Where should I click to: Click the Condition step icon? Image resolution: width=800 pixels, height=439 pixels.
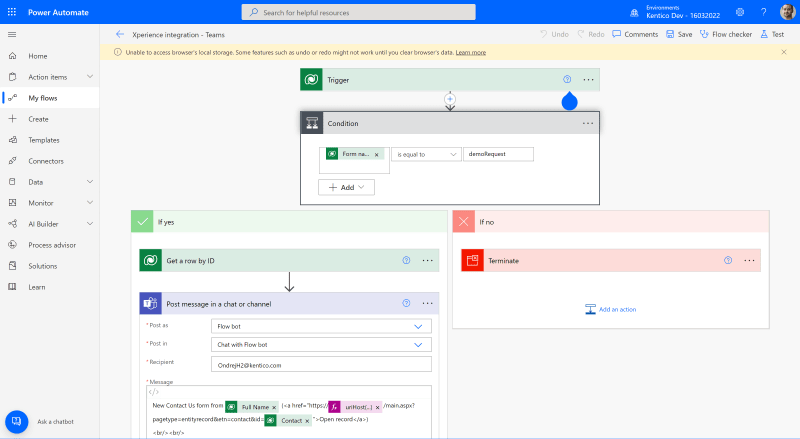click(x=312, y=123)
